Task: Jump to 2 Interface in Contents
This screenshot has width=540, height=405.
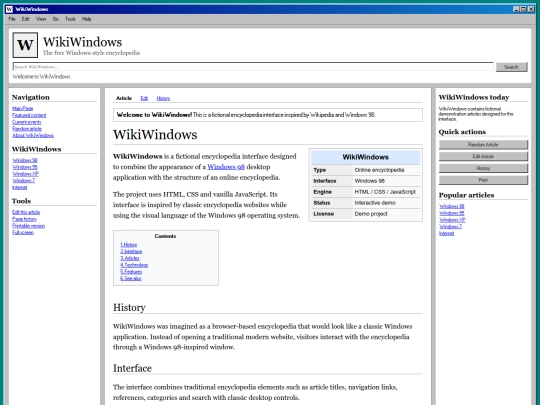Action: 131,251
